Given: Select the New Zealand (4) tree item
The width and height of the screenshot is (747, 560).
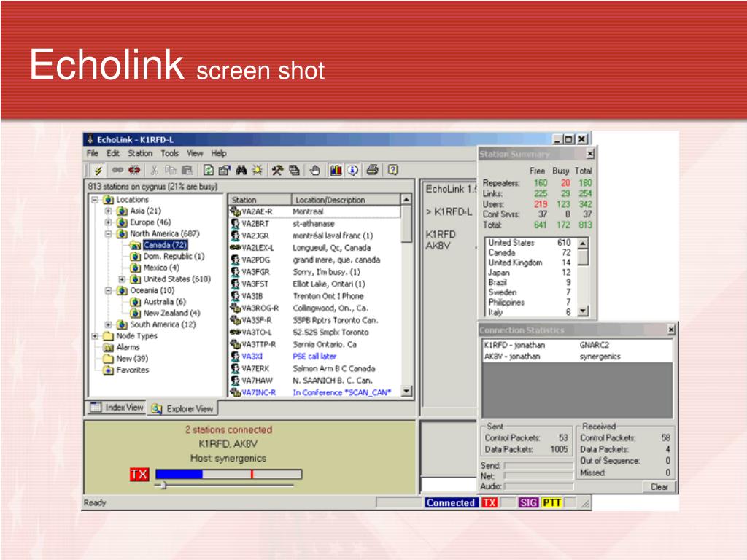Looking at the screenshot, I should pyautogui.click(x=171, y=314).
